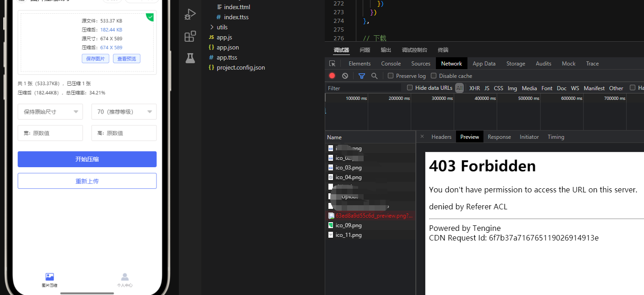Screen dimensions: 644x295
Task: Click the network Filter text field
Action: click(364, 88)
